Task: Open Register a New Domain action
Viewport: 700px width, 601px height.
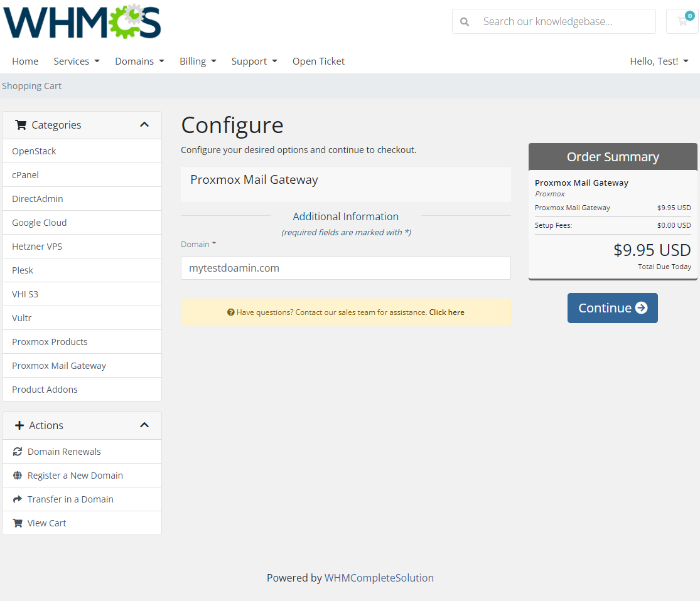Action: [x=82, y=476]
